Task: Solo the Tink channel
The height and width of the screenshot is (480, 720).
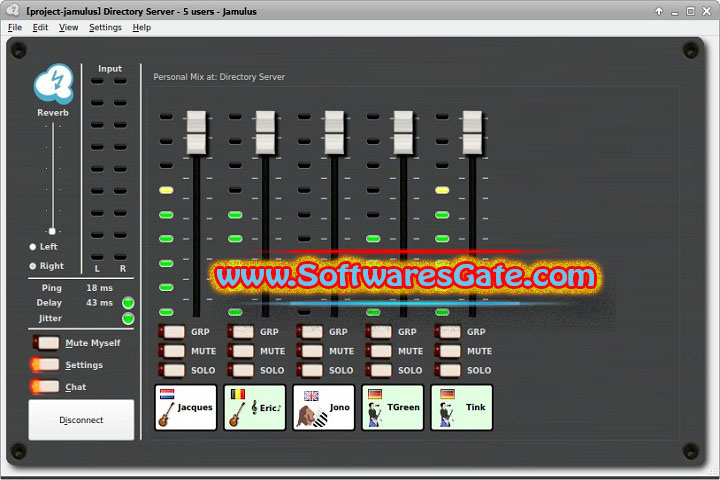Action: pos(447,370)
